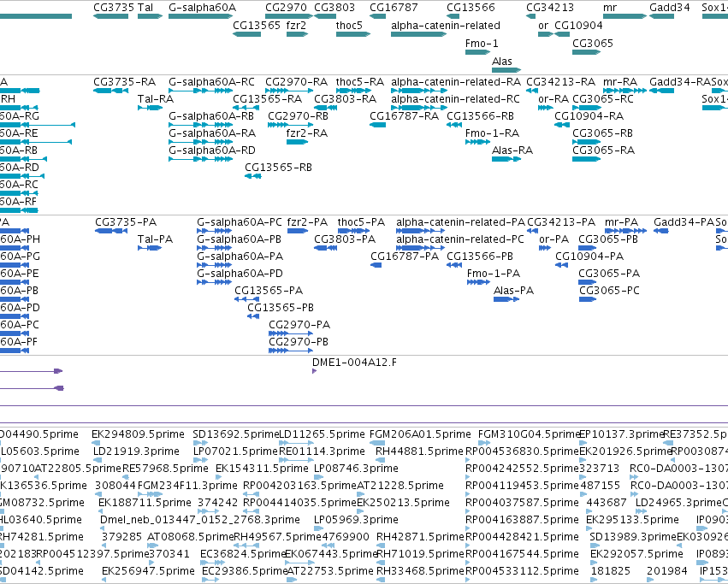Click the CG16787-PA protein label
This screenshot has width=728, height=584.
tap(405, 257)
